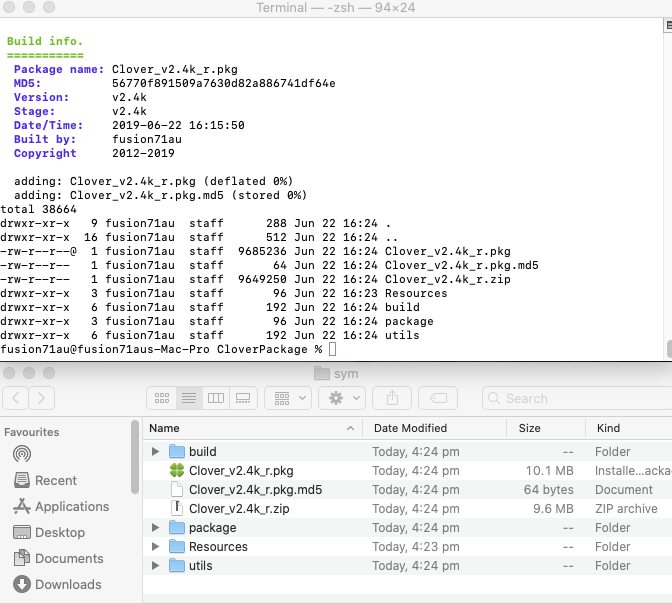Go back in Finder navigation
Viewport: 672px width, 603px height.
[x=15, y=398]
